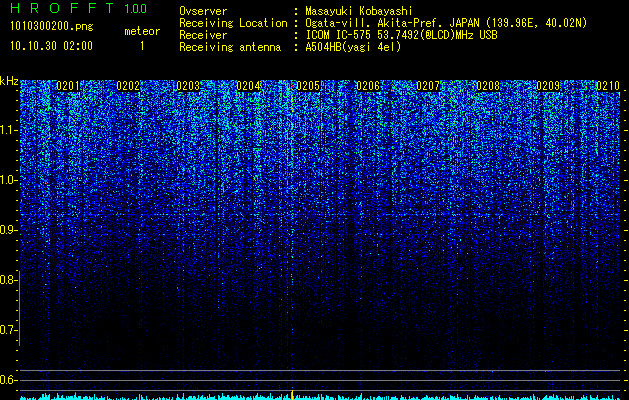Click antenna text A504HB(yagi 4el)
Screen dimensions: 629x400
(353, 47)
